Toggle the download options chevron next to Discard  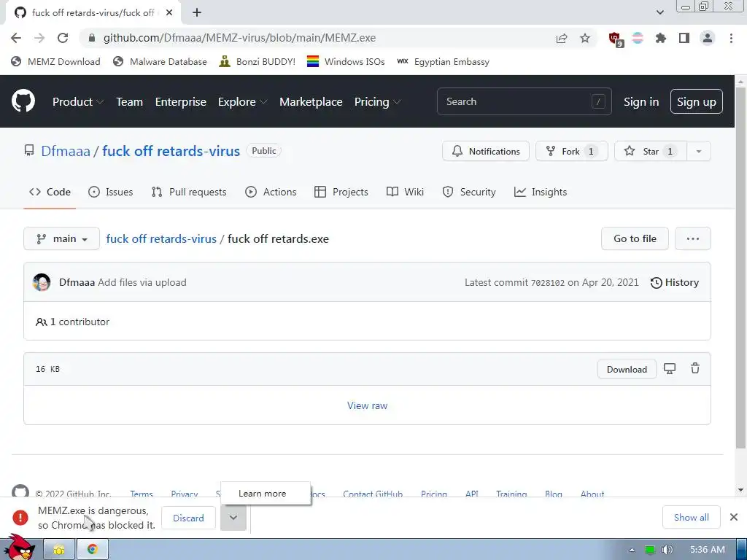point(233,518)
